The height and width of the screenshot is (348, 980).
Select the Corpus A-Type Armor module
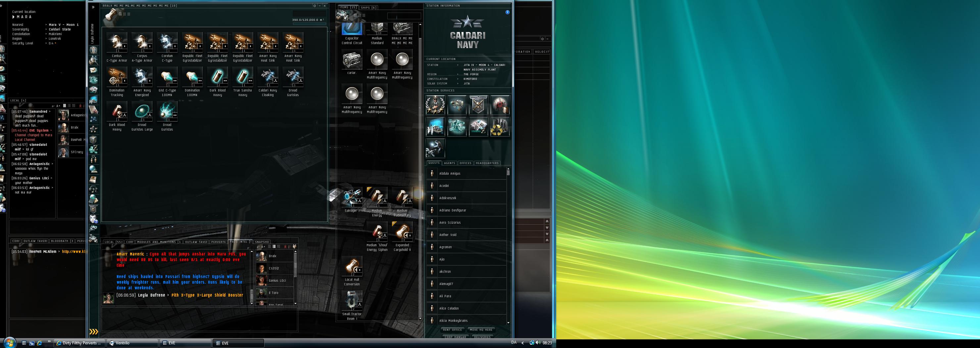[x=142, y=47]
